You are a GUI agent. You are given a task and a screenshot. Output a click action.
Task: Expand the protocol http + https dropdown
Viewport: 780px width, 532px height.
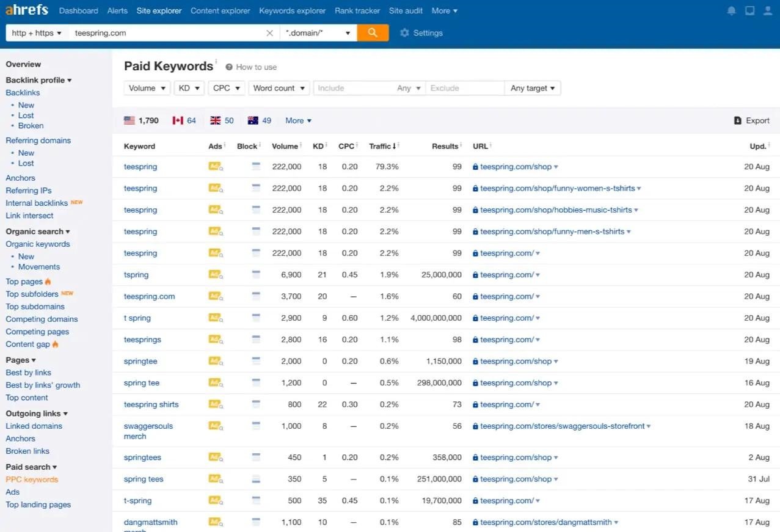coord(37,33)
